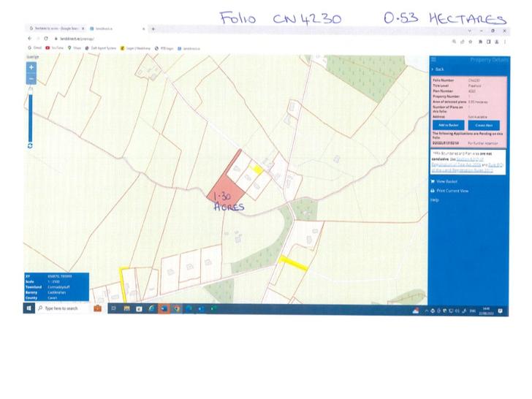Open the Gmail bookmark

click(34, 48)
